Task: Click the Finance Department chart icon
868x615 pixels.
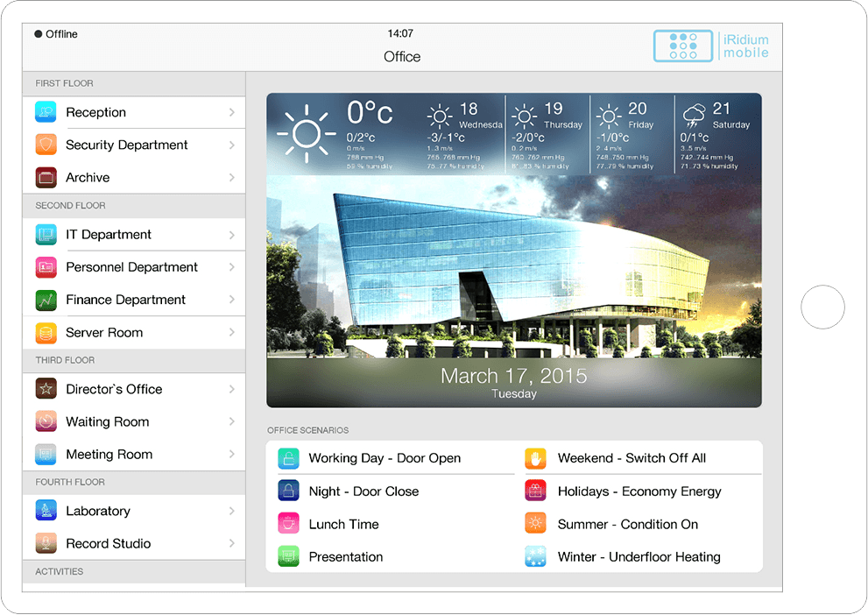Action: 46,300
